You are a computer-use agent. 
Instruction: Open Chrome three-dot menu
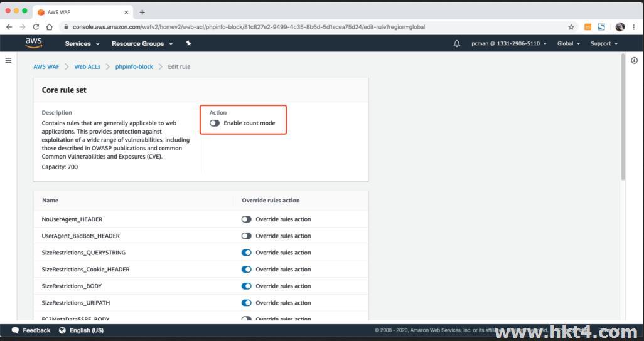634,27
